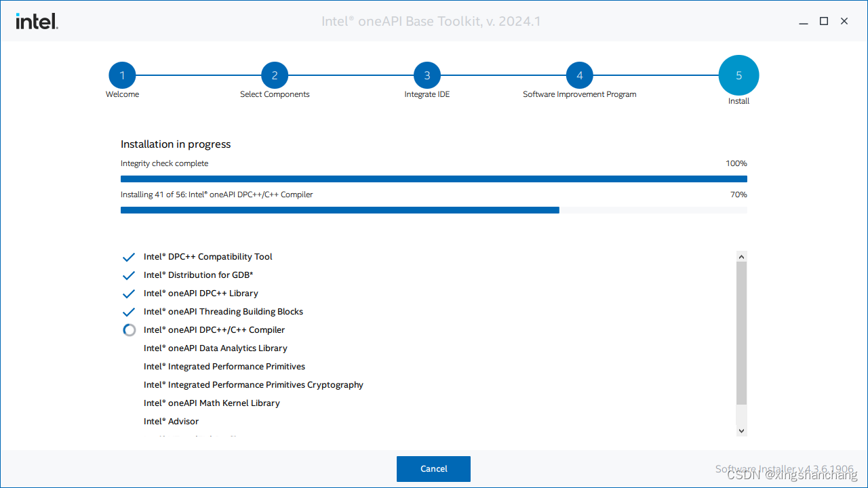Select the Welcome step label
The width and height of the screenshot is (868, 488).
122,94
